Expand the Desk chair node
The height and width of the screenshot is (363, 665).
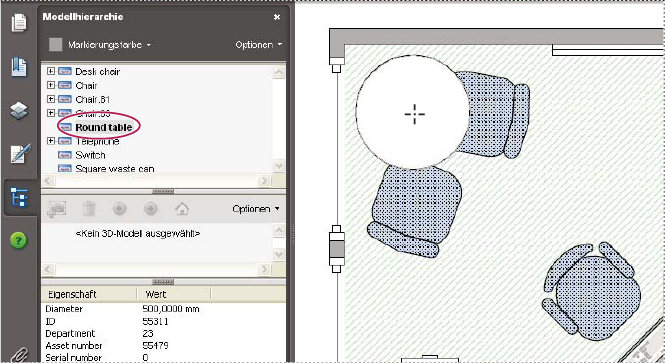[51, 71]
